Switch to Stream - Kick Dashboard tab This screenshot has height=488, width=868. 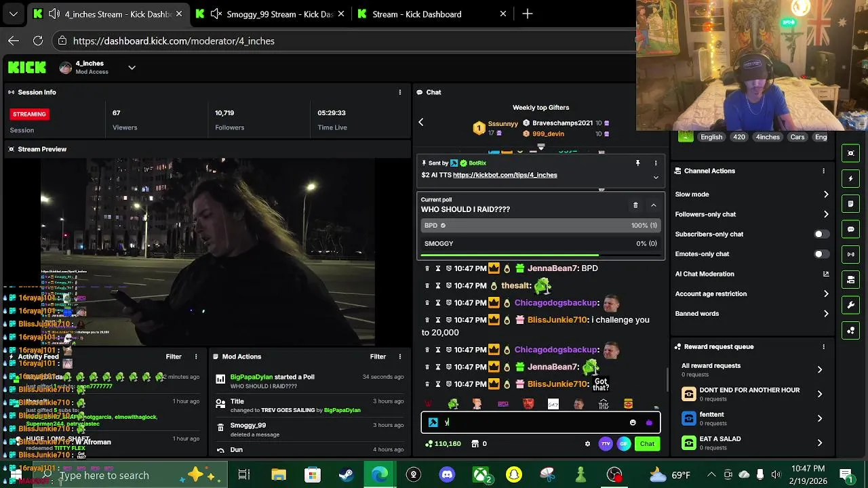pyautogui.click(x=433, y=14)
